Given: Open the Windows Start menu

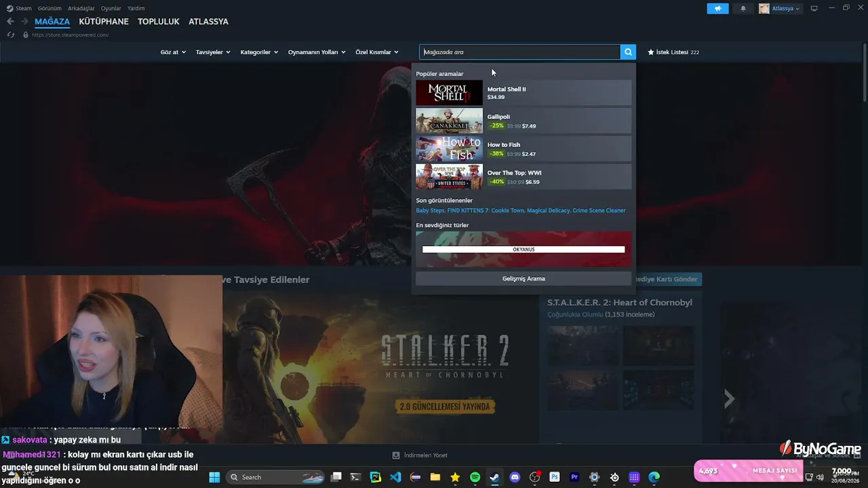Looking at the screenshot, I should (214, 477).
